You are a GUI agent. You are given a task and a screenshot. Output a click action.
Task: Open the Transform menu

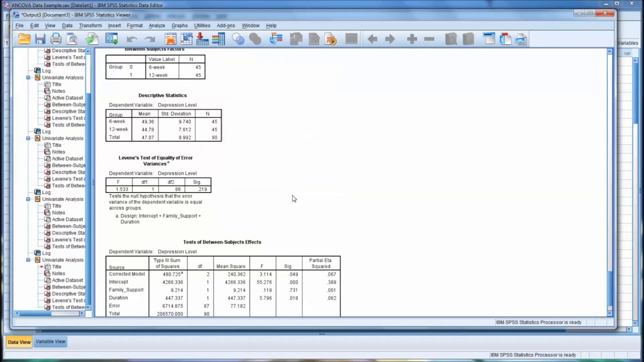click(90, 26)
